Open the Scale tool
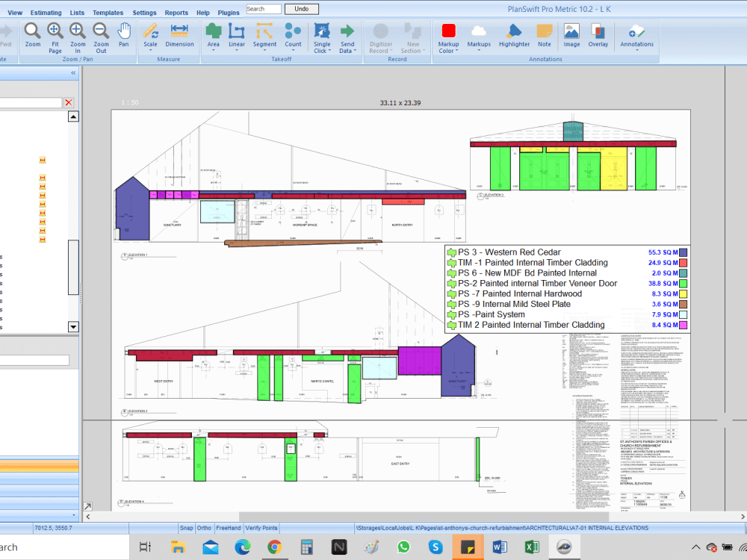The image size is (747, 560). click(150, 37)
